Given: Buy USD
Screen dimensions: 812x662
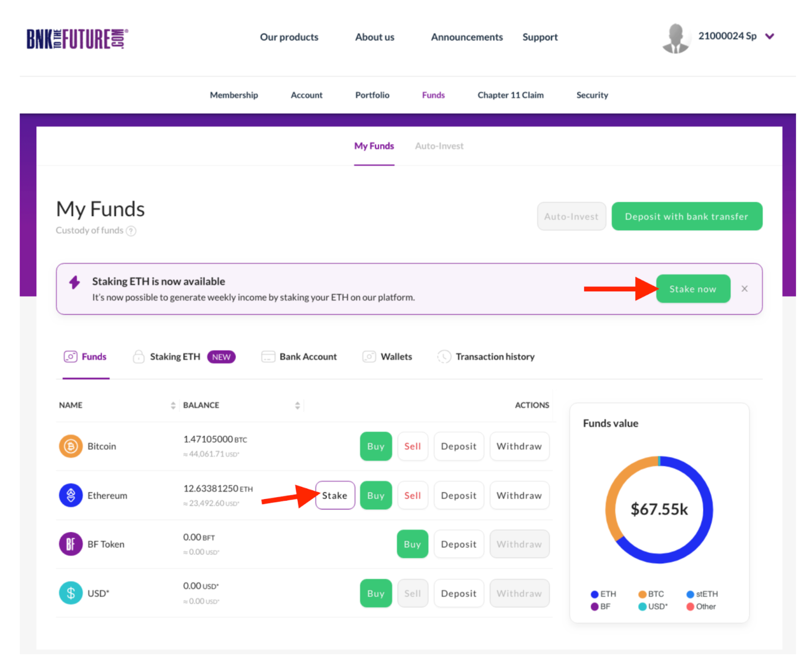Looking at the screenshot, I should 376,594.
